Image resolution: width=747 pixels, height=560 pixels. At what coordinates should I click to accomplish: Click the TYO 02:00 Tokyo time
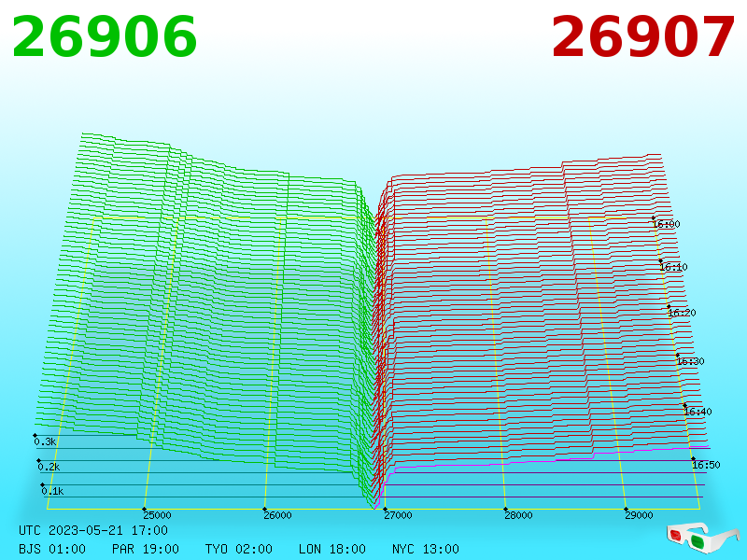[x=239, y=549]
